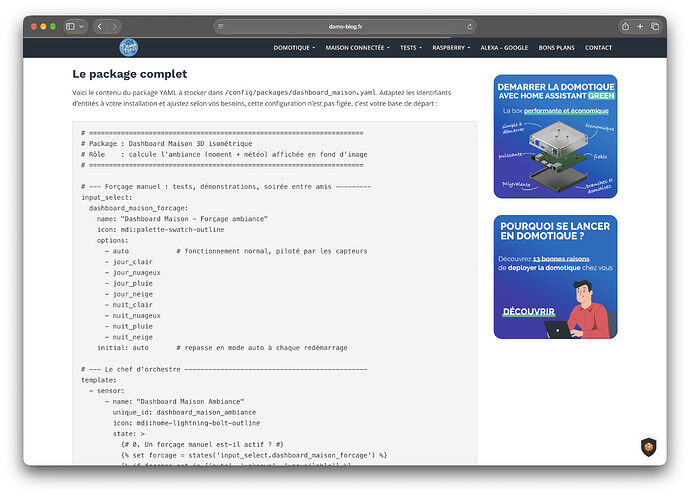
Task: Open the CONTACT page
Action: pos(598,48)
